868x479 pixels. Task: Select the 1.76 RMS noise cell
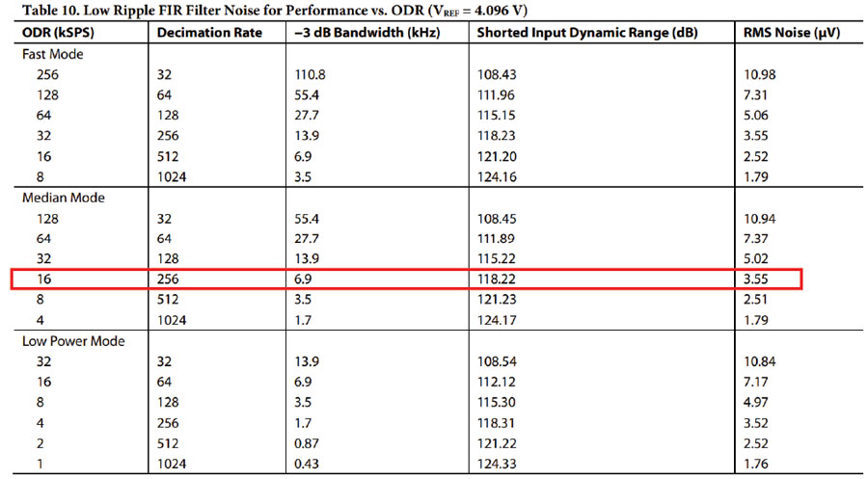pos(755,464)
